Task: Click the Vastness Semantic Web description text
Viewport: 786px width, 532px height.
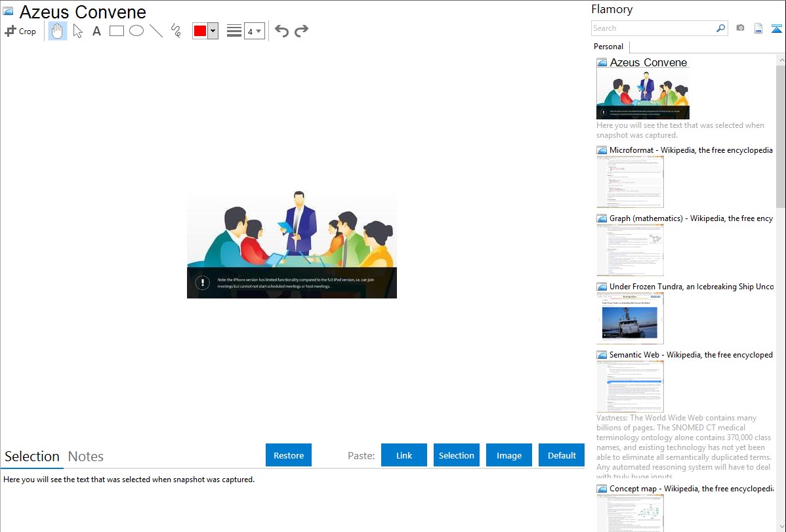Action: point(684,447)
